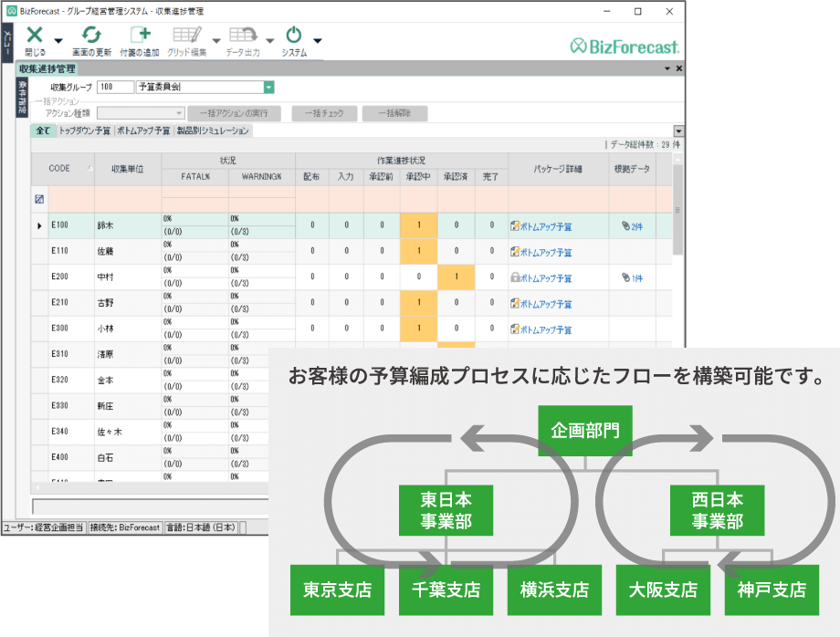Add a sticky note via 付箋の追加 icon

(x=141, y=35)
